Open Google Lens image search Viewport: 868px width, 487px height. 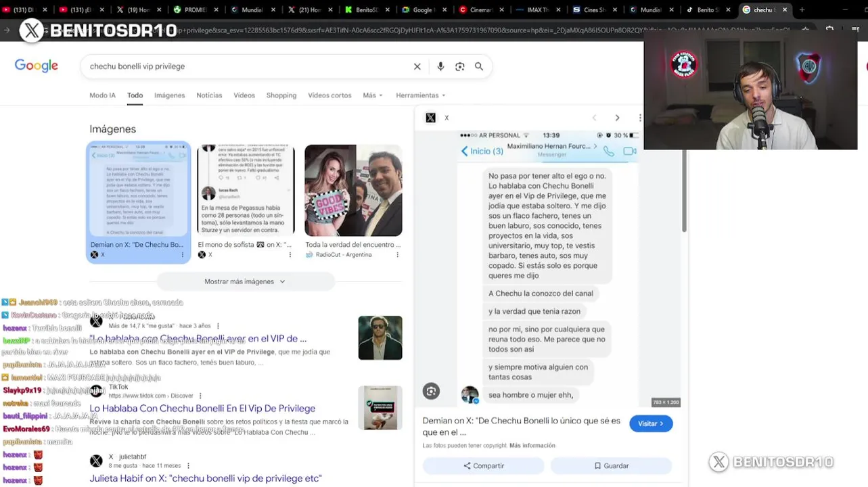click(x=460, y=66)
